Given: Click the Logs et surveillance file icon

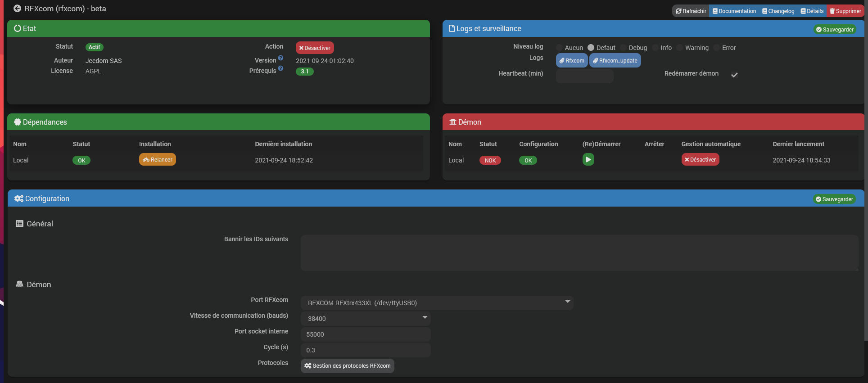Looking at the screenshot, I should coord(452,28).
